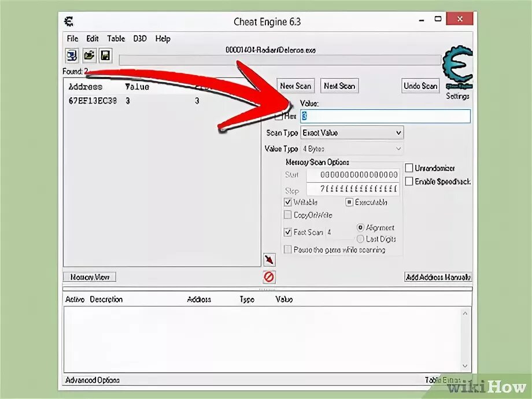Click the address table scroll up arrow

tap(465, 313)
